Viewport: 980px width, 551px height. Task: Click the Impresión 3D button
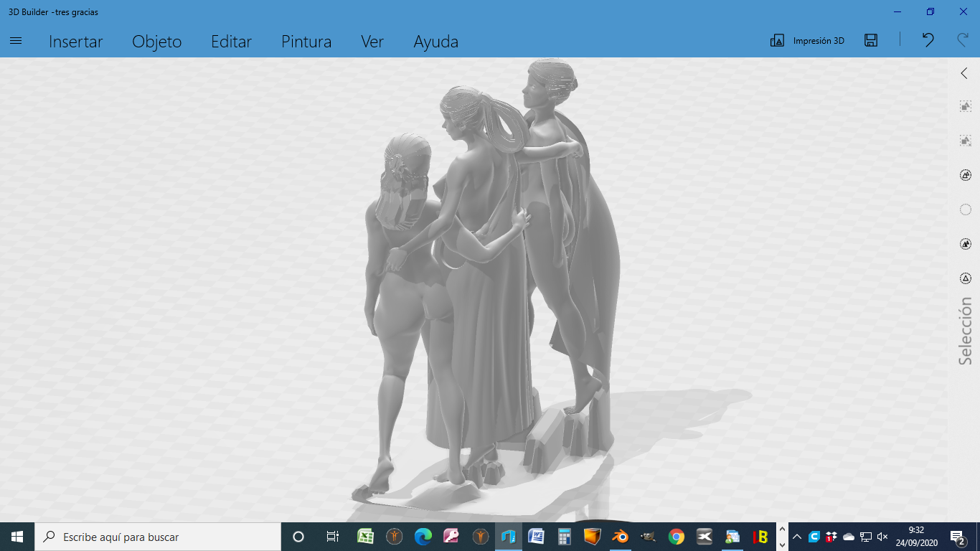(807, 41)
